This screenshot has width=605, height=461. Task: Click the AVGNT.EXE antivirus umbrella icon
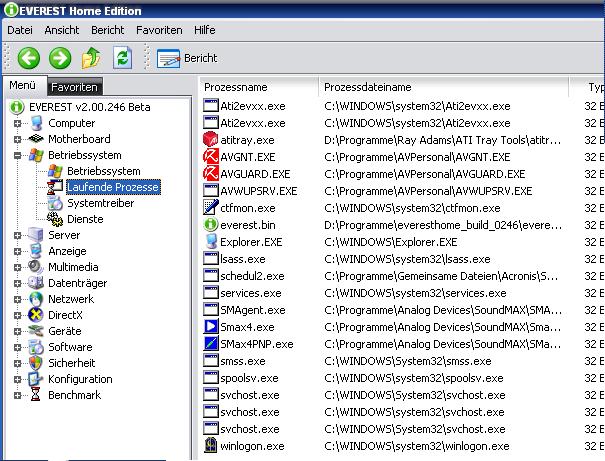click(x=210, y=157)
